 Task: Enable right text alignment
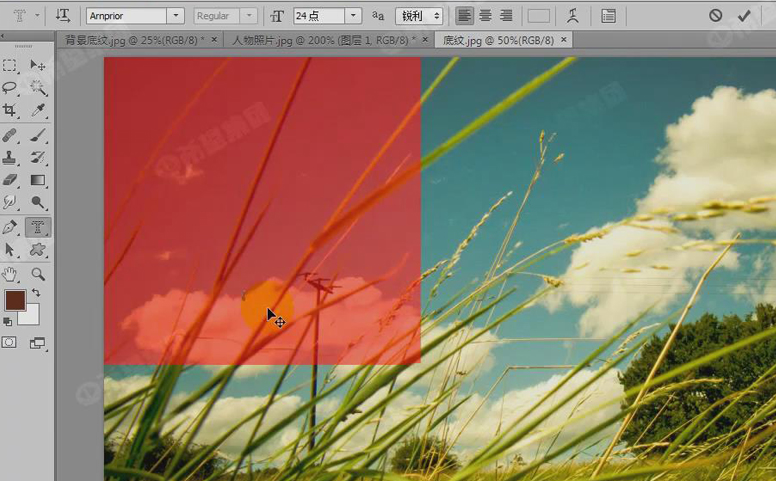506,16
